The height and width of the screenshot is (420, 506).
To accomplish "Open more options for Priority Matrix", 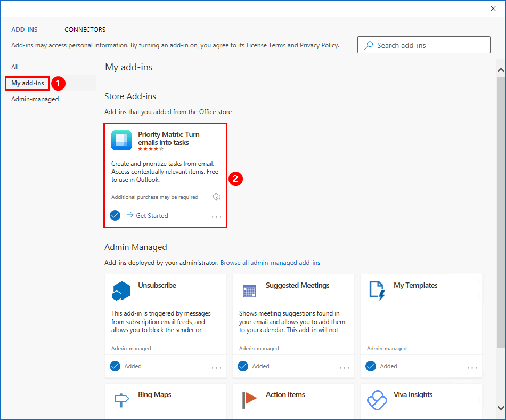I will pos(217,217).
